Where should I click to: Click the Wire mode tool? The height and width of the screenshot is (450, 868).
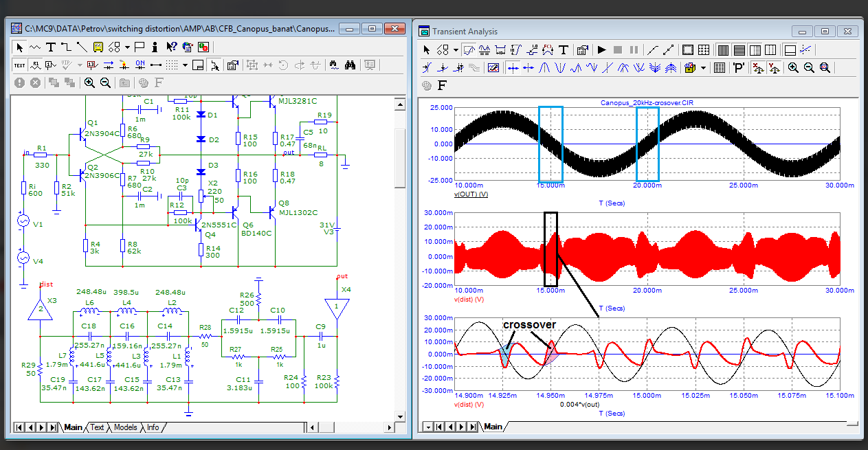[x=66, y=47]
